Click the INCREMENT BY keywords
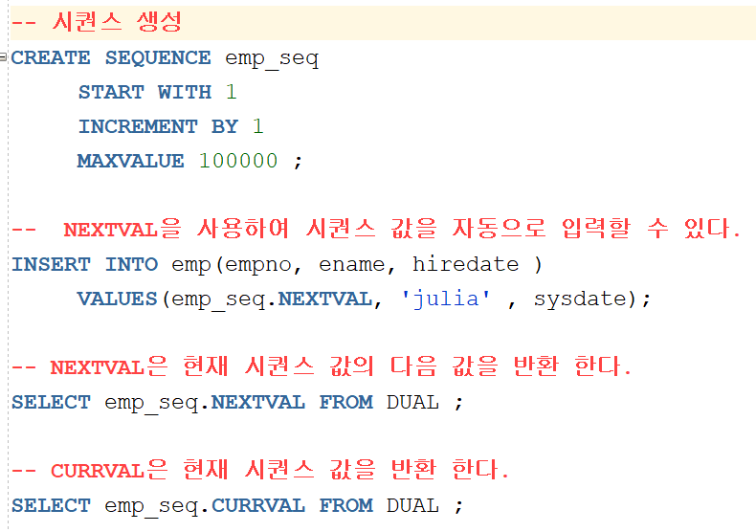The image size is (756, 532). click(x=158, y=126)
